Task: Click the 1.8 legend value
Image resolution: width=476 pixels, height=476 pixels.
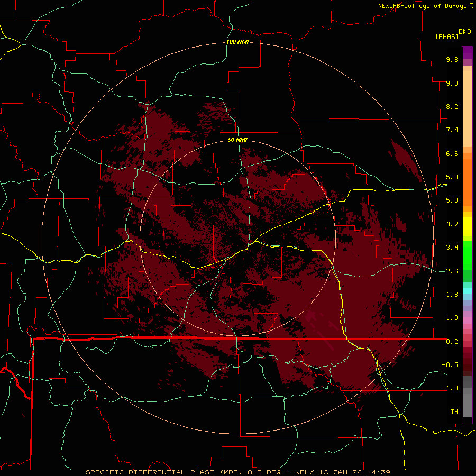Action: (x=452, y=295)
